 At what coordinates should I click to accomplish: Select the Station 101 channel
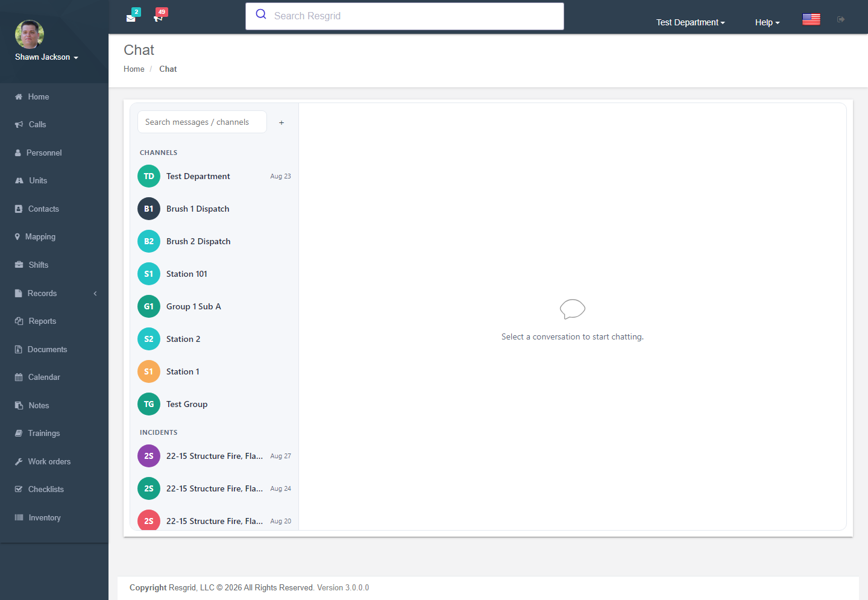[x=215, y=274]
